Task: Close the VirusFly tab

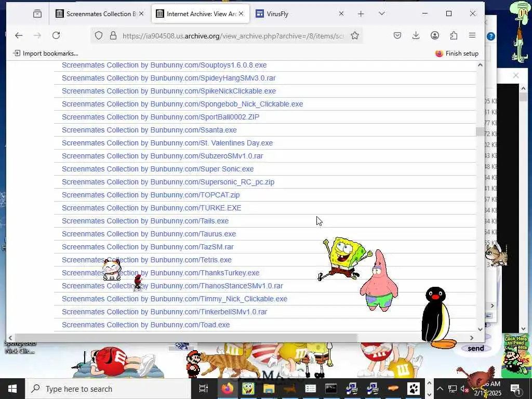Action: click(x=341, y=14)
